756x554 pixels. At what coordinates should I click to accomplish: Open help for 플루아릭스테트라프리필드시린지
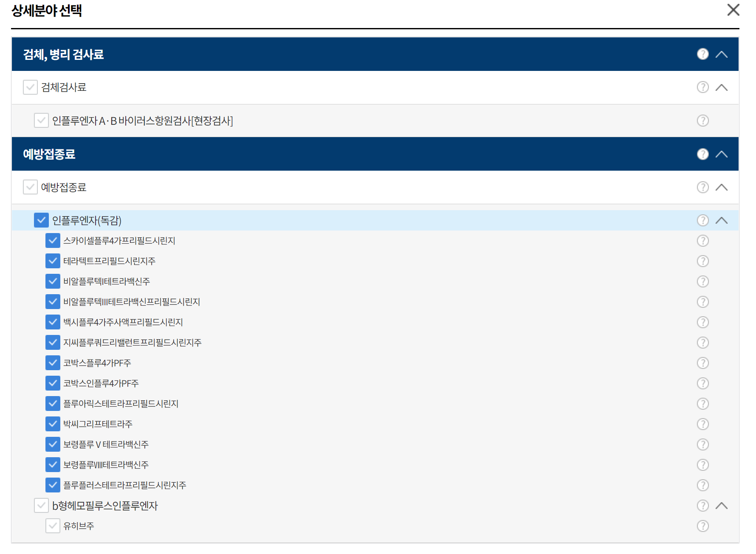point(703,404)
